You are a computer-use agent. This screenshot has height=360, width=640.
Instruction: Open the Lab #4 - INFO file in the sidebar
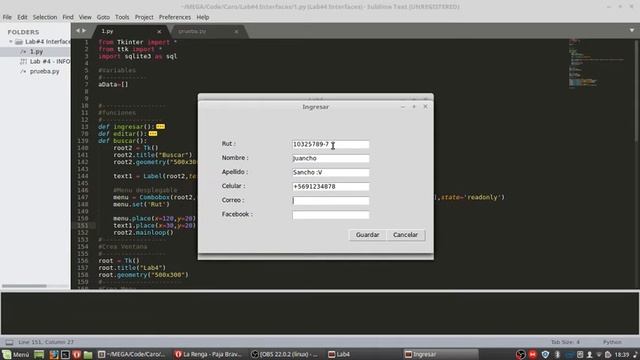(x=50, y=61)
